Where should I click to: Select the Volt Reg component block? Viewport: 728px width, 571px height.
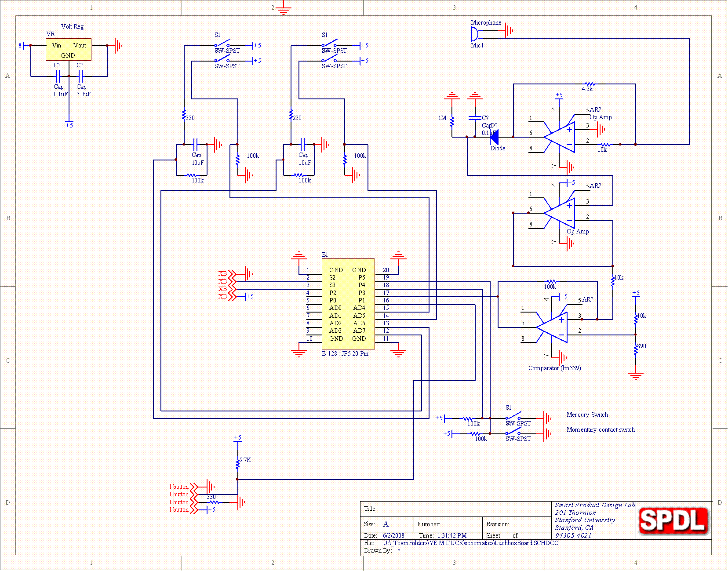(x=68, y=49)
